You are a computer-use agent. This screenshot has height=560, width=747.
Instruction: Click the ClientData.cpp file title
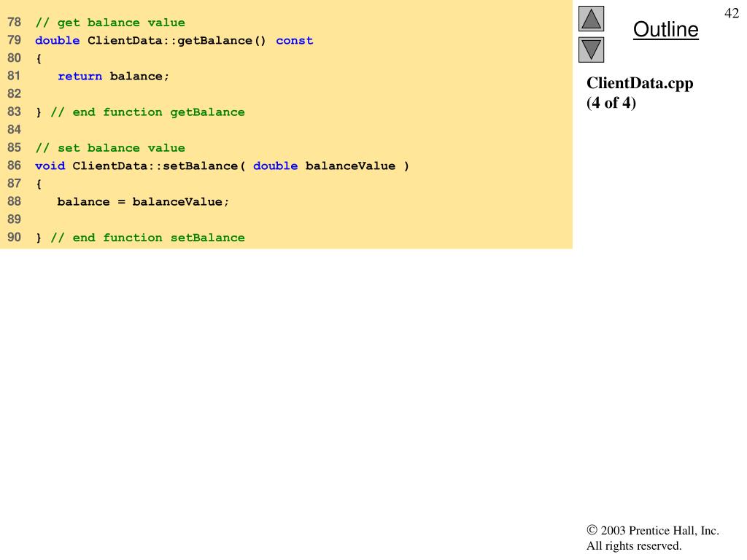coord(640,83)
